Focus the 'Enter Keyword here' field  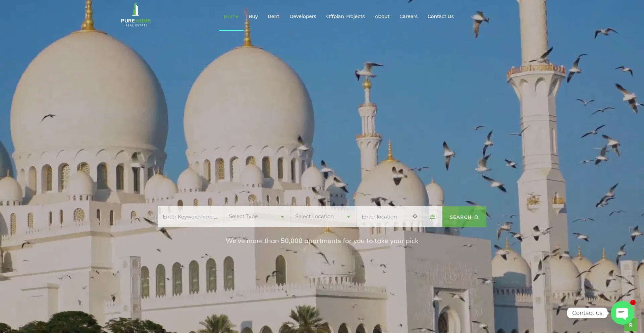point(190,217)
